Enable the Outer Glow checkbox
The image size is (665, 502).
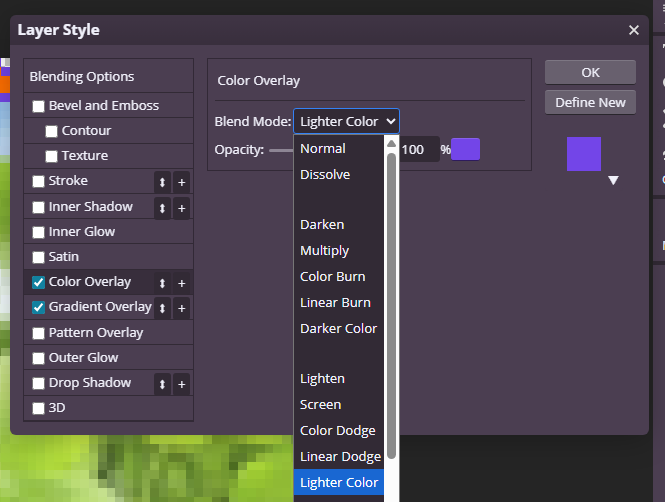point(39,358)
